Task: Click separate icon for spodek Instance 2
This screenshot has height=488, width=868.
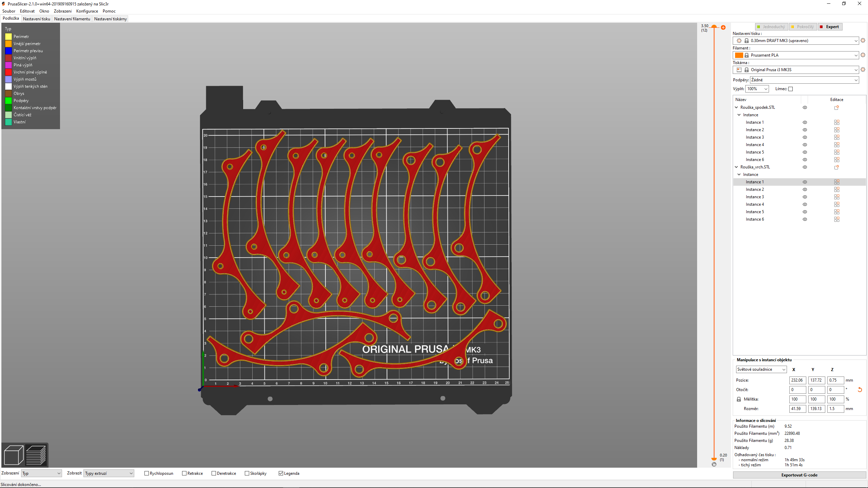Action: point(836,130)
